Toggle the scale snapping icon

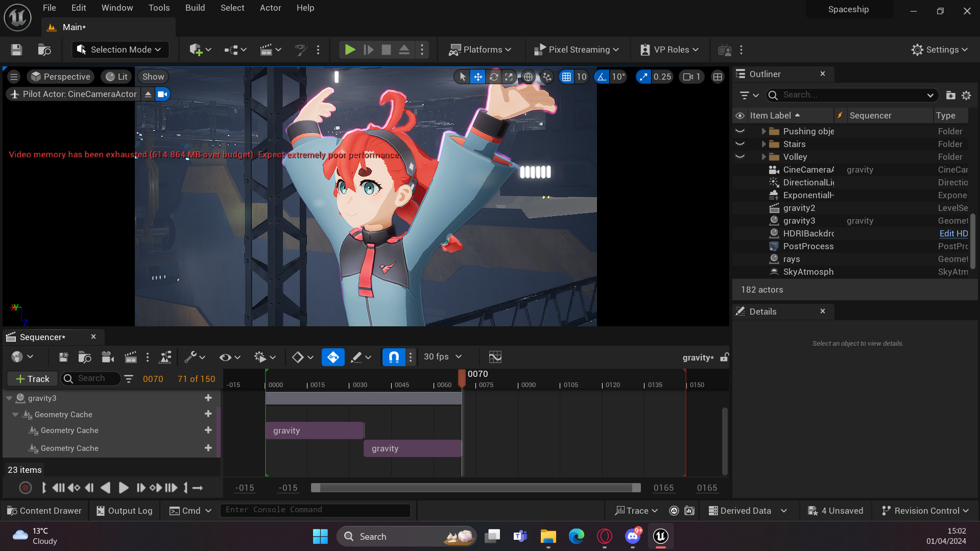[643, 77]
